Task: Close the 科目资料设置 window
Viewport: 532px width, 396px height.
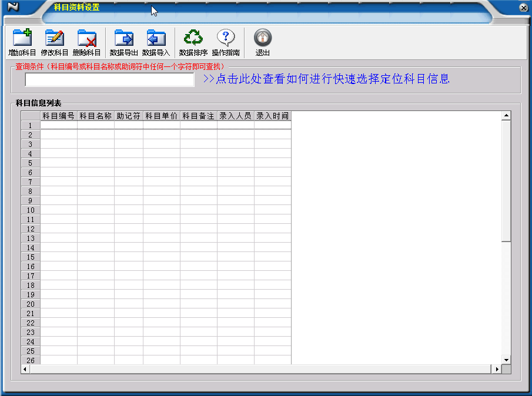Action: 524,8
